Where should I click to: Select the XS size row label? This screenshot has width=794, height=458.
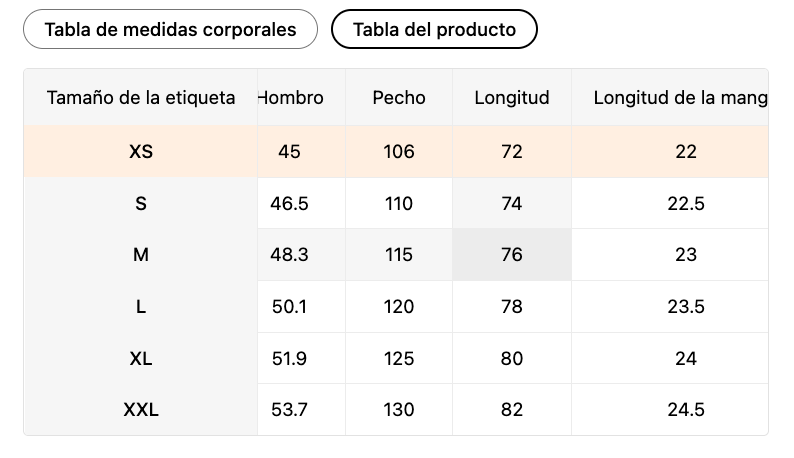[x=141, y=152]
